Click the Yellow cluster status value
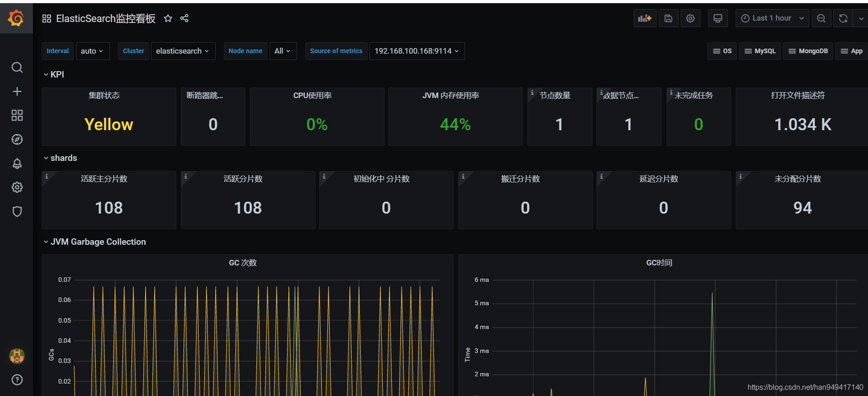 (109, 125)
